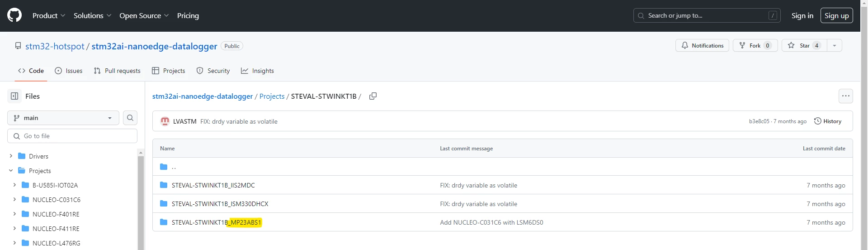Click the "Go to file" input field
Viewport: 868px width, 250px height.
tap(72, 136)
